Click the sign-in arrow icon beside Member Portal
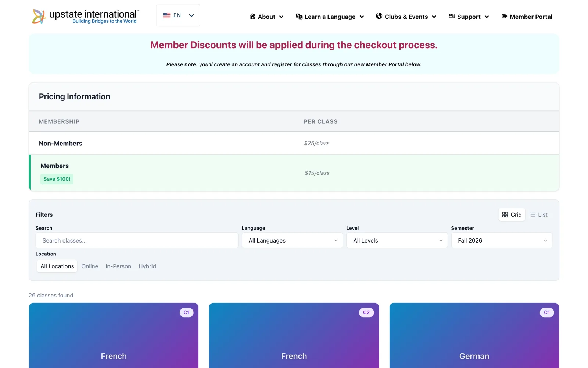Screen dimensions: 588x368 pos(504,17)
